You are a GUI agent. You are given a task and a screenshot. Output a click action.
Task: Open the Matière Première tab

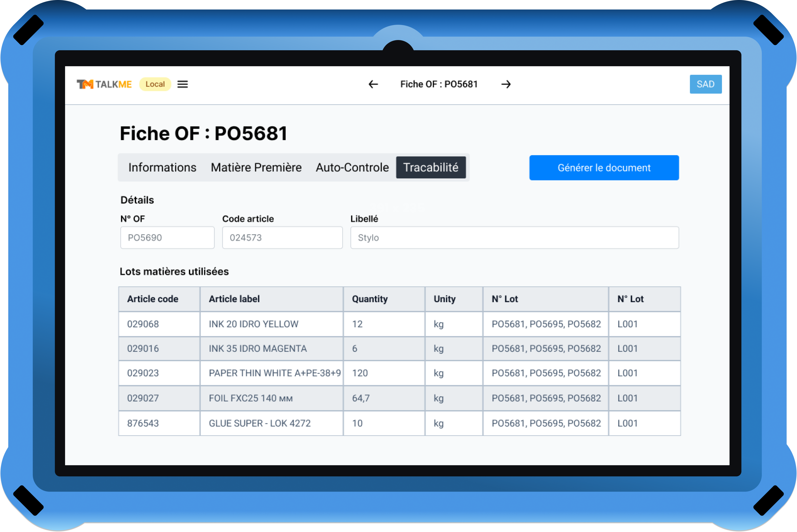tap(256, 167)
